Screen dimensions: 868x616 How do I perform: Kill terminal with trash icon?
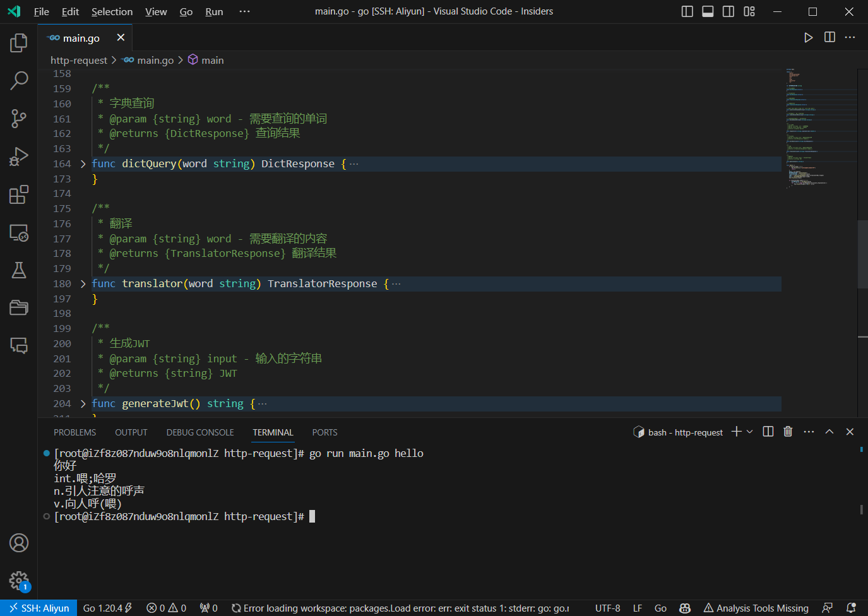tap(788, 432)
